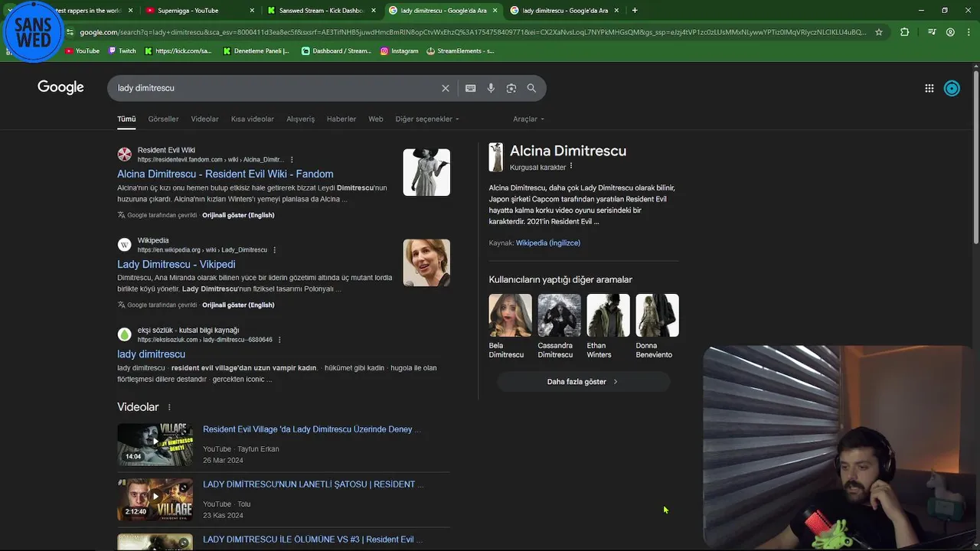Open the media control icon in toolbar

click(x=931, y=32)
